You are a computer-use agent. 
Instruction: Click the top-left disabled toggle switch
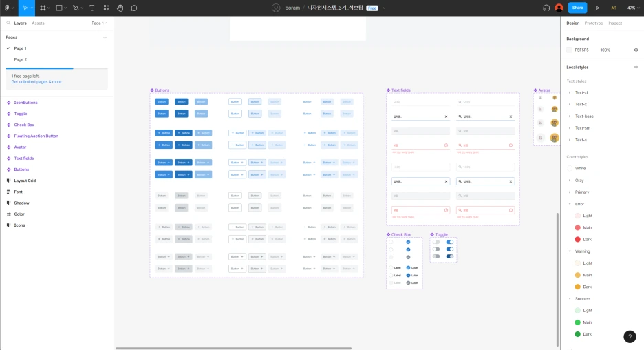coord(436,242)
